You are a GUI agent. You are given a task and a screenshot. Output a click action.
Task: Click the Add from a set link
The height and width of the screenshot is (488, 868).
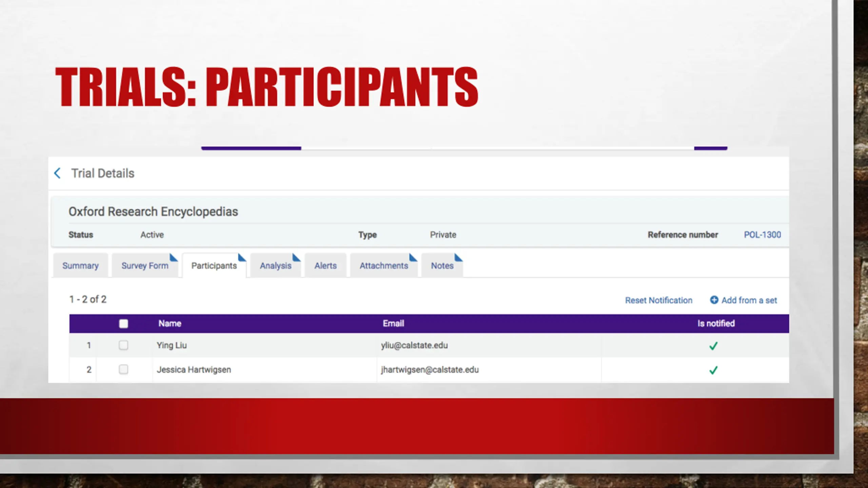[x=749, y=300]
